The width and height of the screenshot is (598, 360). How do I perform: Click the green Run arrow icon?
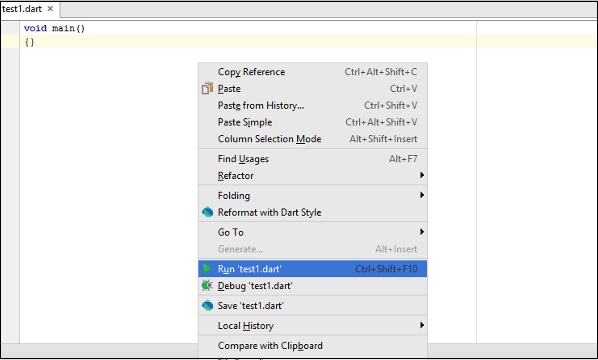point(207,268)
